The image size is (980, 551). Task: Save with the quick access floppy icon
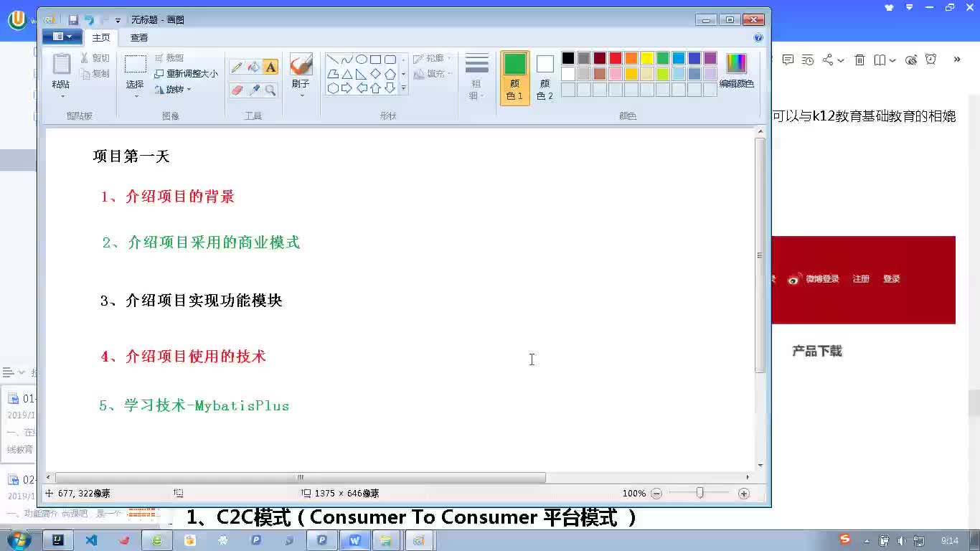(73, 20)
